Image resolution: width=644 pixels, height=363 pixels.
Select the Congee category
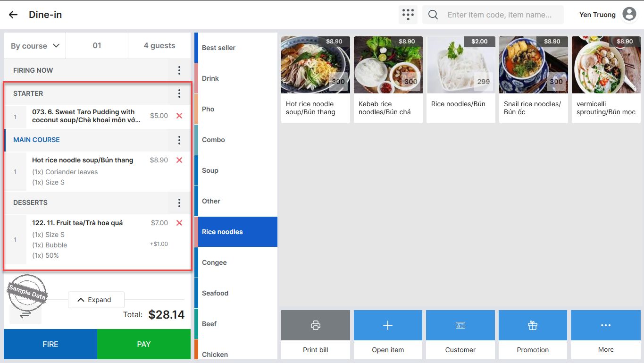pos(236,262)
